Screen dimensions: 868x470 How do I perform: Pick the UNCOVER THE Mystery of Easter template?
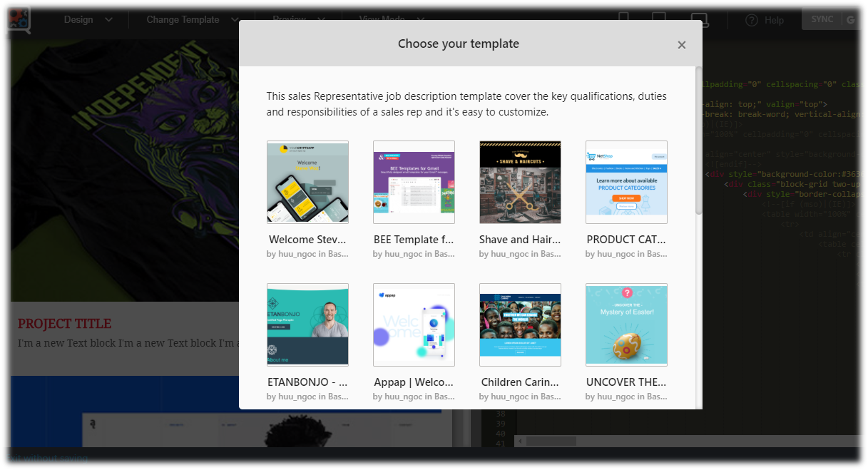click(x=626, y=325)
